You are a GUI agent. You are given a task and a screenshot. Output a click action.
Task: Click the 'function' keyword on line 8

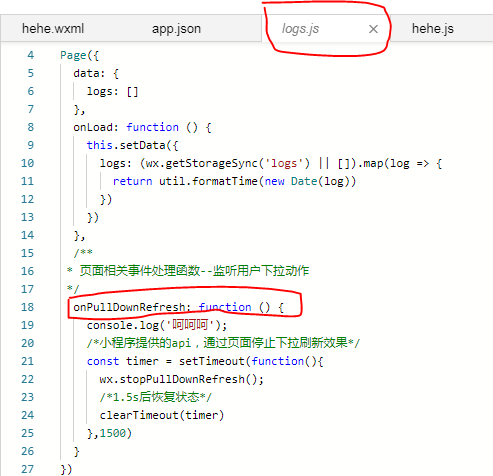(152, 127)
